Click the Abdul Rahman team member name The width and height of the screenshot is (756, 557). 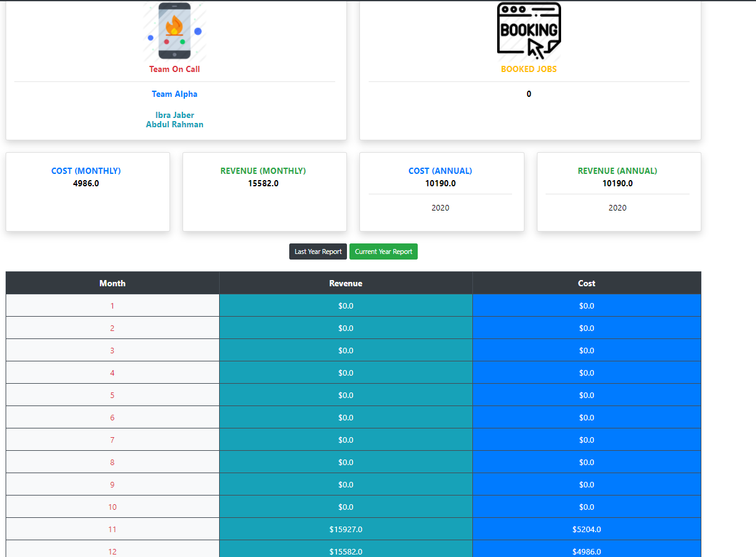click(174, 124)
